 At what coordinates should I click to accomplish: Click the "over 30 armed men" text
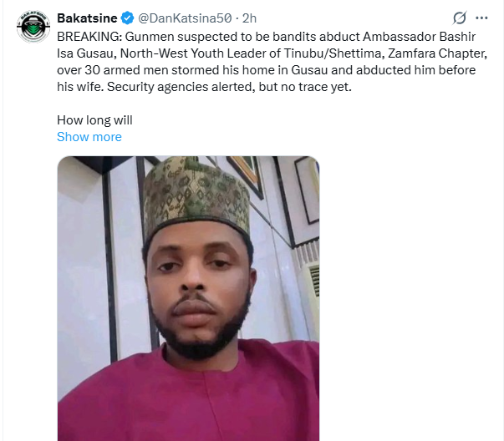click(x=109, y=71)
